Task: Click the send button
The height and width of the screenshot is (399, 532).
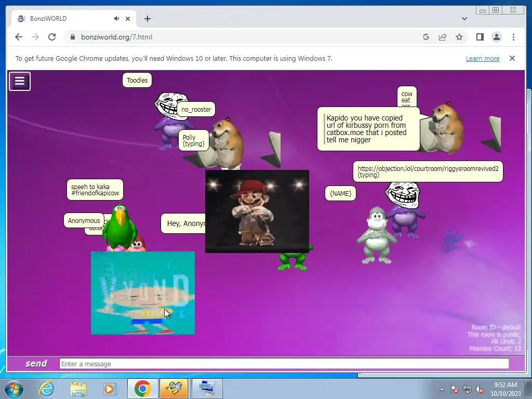Action: [36, 363]
